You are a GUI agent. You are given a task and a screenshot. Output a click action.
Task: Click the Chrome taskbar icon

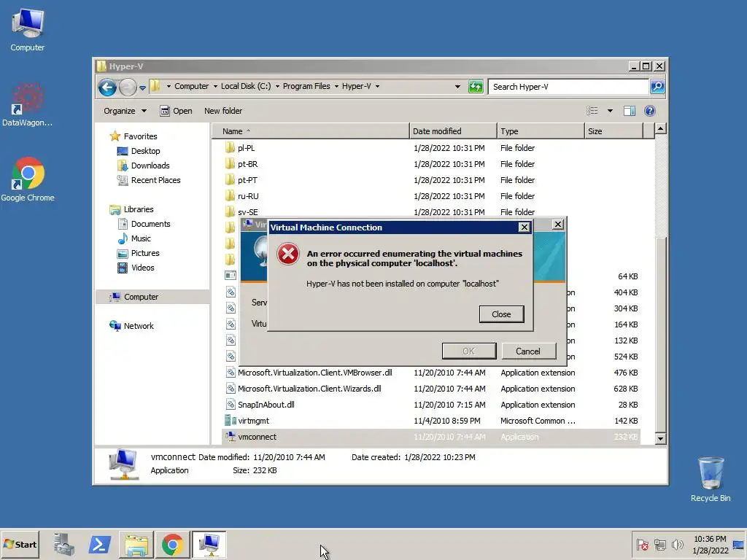click(x=172, y=545)
